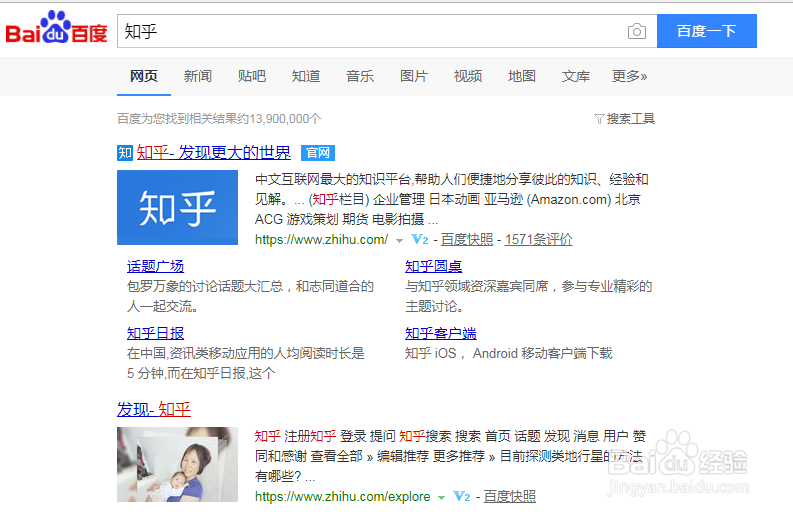This screenshot has height=515, width=793.
Task: Click the 百度一下 search button
Action: [x=707, y=31]
